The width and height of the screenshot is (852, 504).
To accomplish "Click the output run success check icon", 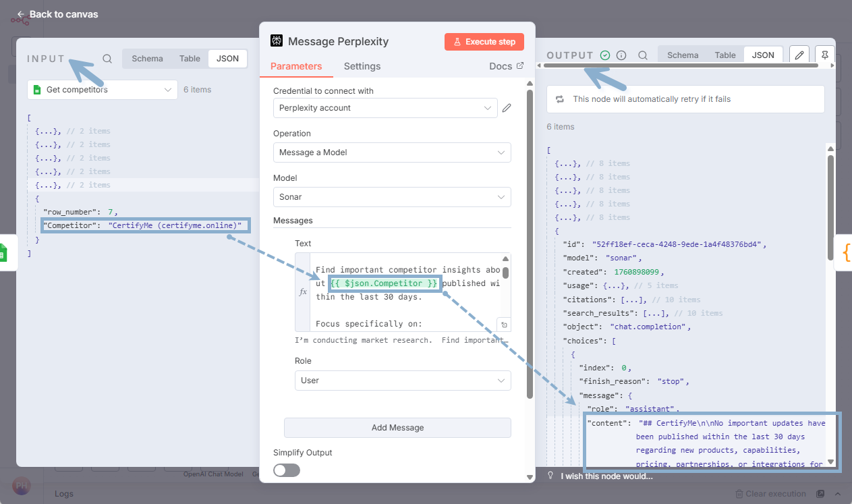I will point(605,55).
